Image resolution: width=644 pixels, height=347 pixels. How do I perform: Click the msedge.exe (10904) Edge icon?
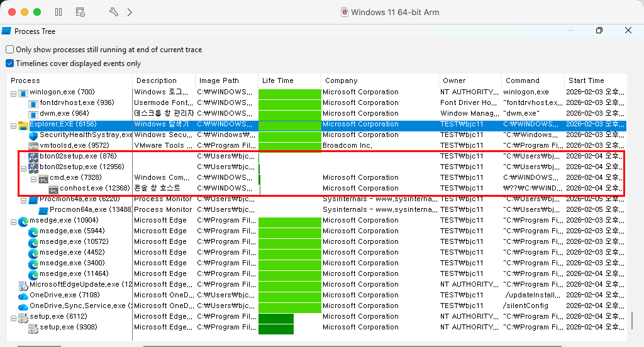[23, 221]
